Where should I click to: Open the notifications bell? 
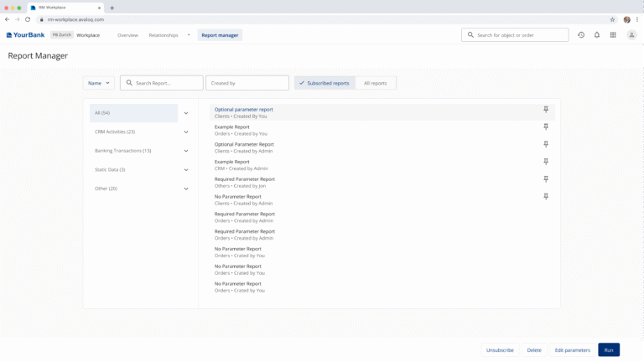coord(597,35)
